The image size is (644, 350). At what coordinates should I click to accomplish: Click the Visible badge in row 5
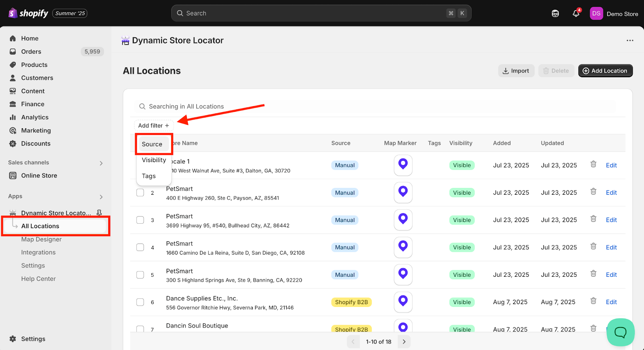462,275
